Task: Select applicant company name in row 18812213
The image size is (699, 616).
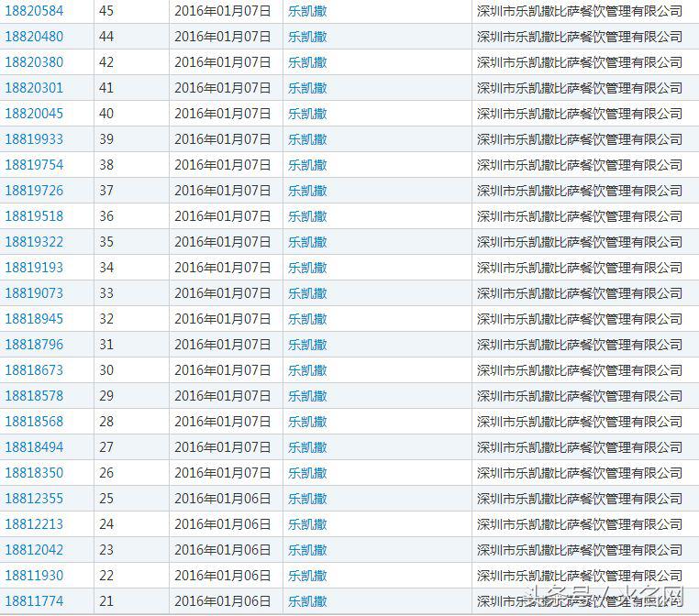Action: coord(580,524)
